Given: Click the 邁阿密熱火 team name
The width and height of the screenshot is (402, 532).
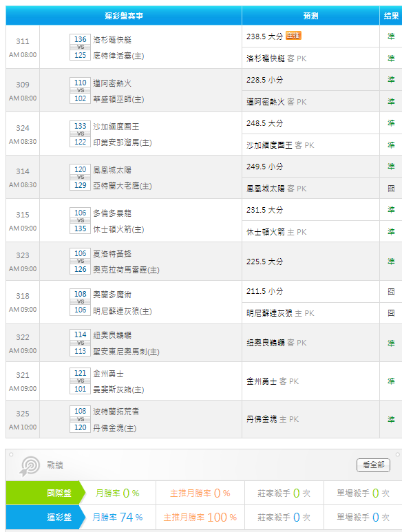Looking at the screenshot, I should click(x=112, y=83).
